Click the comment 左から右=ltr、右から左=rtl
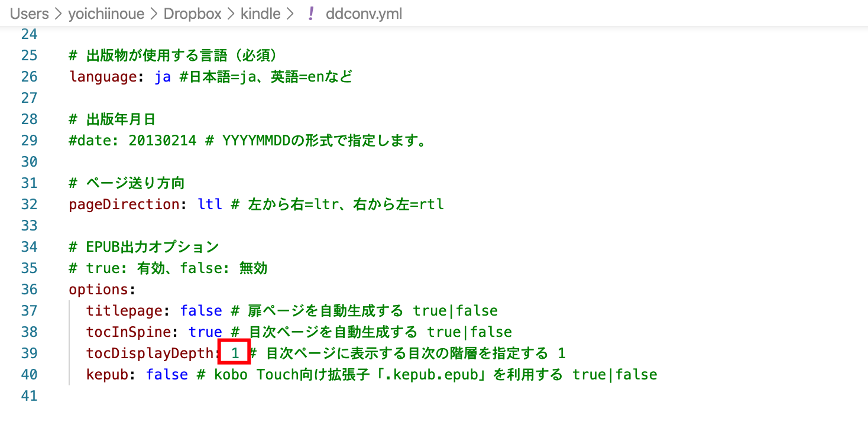Image resolution: width=868 pixels, height=435 pixels. [x=346, y=204]
